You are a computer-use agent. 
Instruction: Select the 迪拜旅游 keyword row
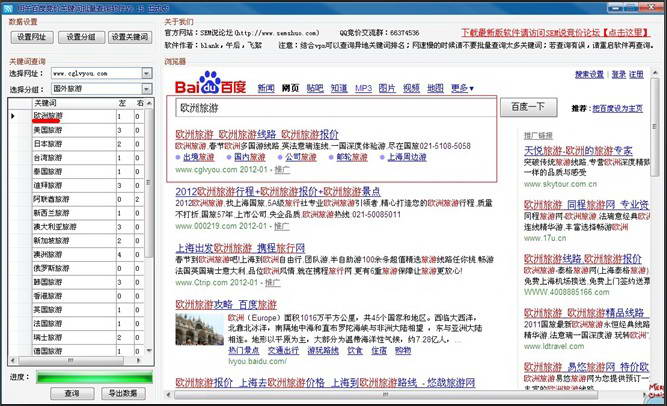click(x=77, y=186)
